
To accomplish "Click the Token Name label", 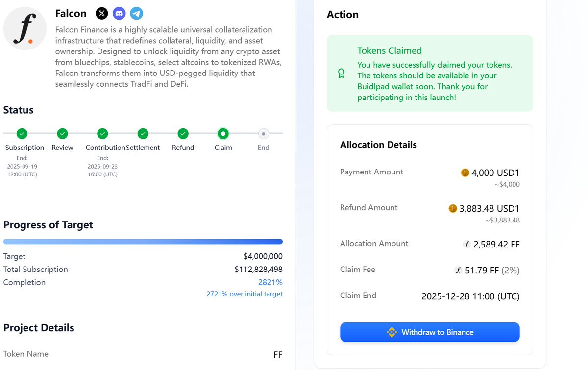I will (x=26, y=354).
